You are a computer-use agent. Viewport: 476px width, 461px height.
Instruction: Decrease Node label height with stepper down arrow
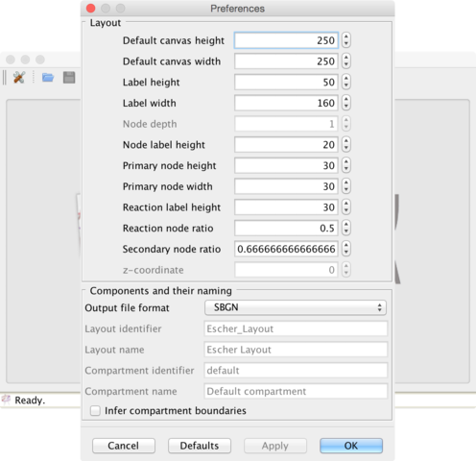pyautogui.click(x=346, y=149)
